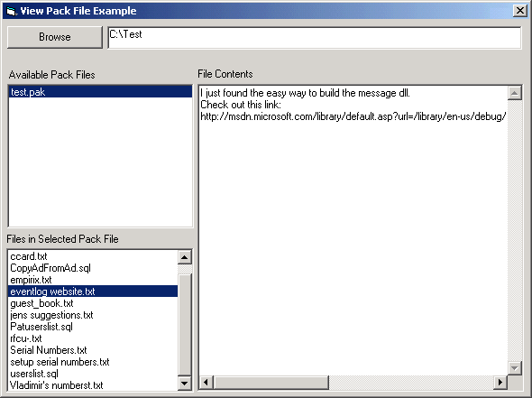The height and width of the screenshot is (398, 532).
Task: Click the Browse button
Action: (55, 37)
